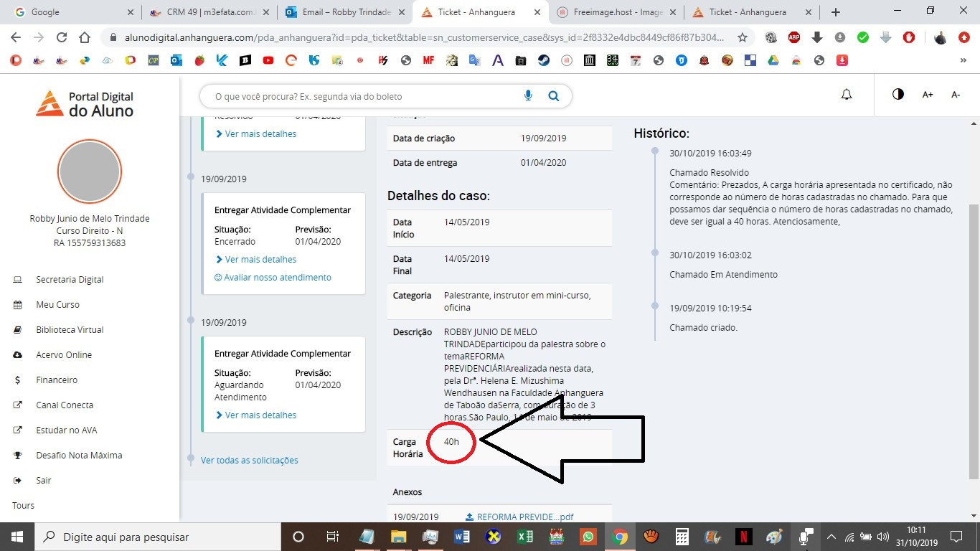Image resolution: width=980 pixels, height=551 pixels.
Task: Show hidden system tray icons
Action: point(831,537)
